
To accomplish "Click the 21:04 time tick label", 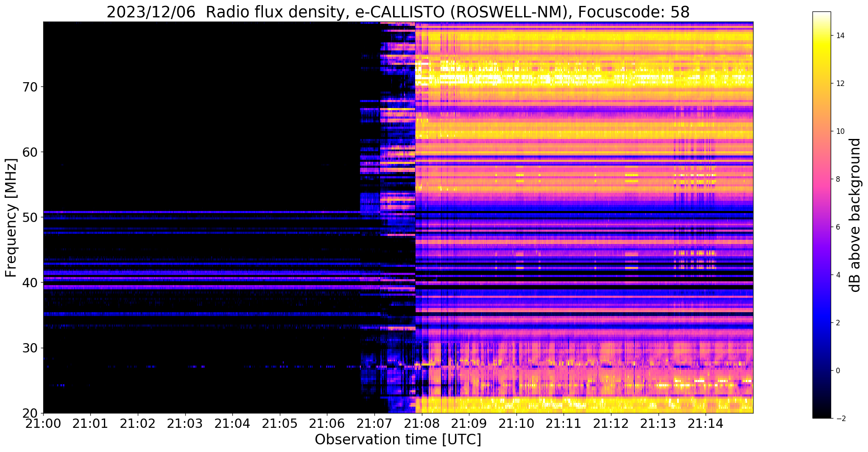I will 232,423.
